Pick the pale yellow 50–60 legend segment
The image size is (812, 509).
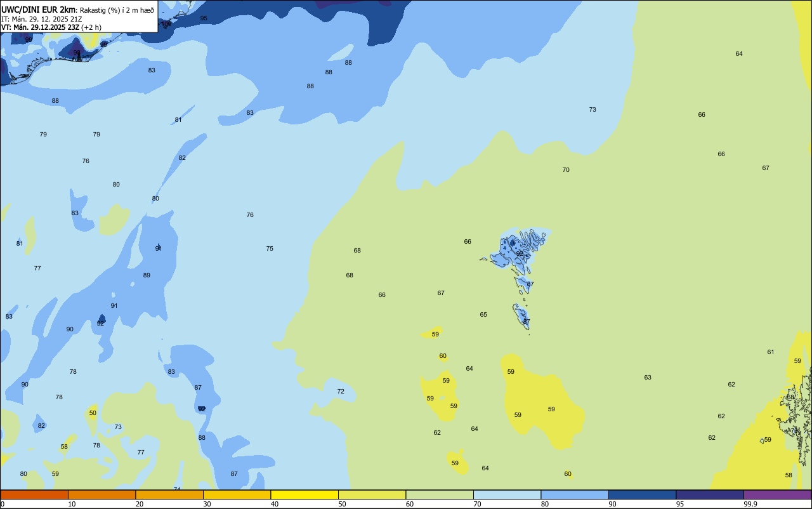[372, 494]
